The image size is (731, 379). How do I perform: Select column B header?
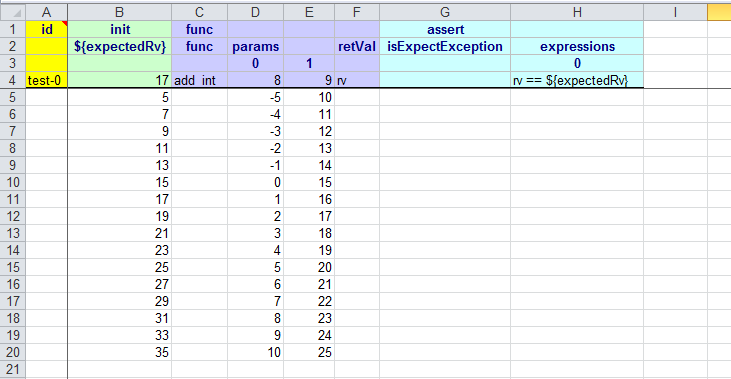pyautogui.click(x=120, y=13)
